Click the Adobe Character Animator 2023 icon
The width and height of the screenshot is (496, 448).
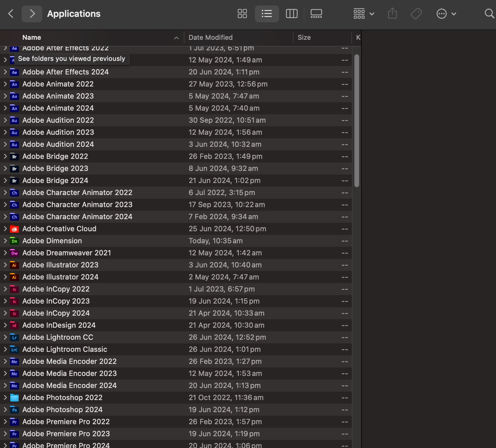point(14,205)
